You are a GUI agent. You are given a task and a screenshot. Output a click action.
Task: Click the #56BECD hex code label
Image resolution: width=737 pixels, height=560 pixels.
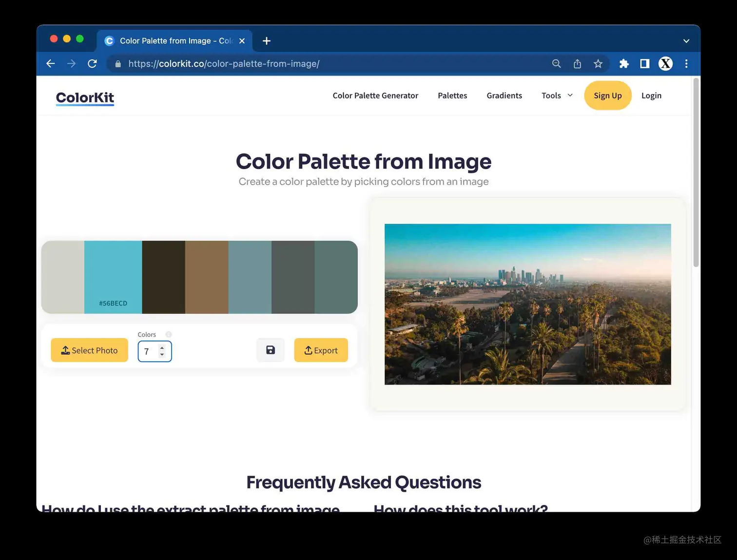pyautogui.click(x=113, y=303)
